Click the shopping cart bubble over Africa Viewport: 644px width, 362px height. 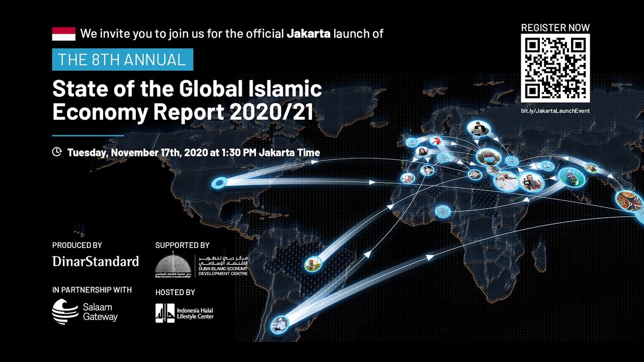[442, 211]
